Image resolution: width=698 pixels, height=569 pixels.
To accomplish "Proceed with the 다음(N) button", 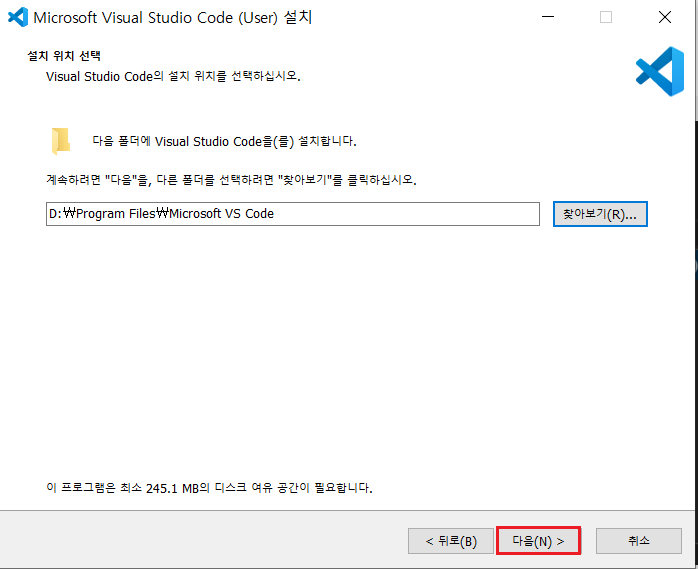I will 538,541.
